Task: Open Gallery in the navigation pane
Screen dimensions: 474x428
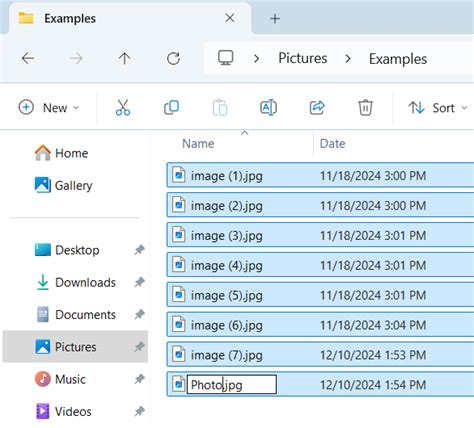Action: click(64, 185)
